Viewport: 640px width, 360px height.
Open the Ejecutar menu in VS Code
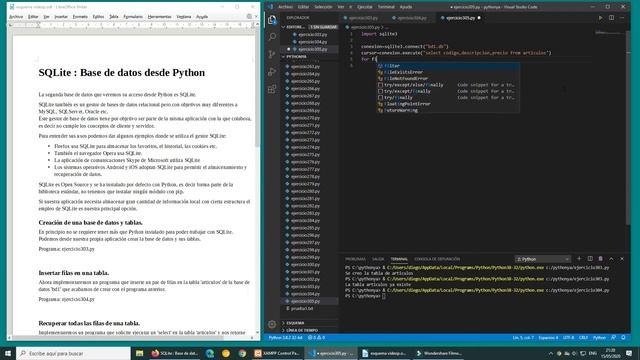point(364,7)
